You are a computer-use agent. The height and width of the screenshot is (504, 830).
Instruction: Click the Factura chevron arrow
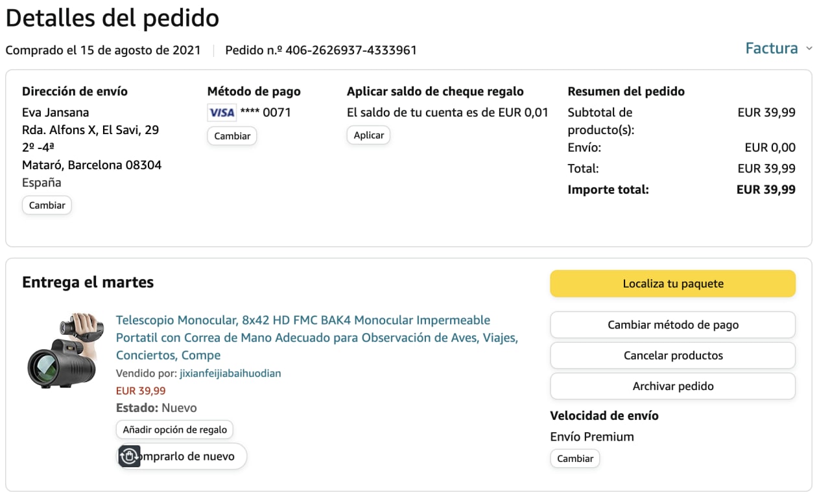pyautogui.click(x=809, y=49)
